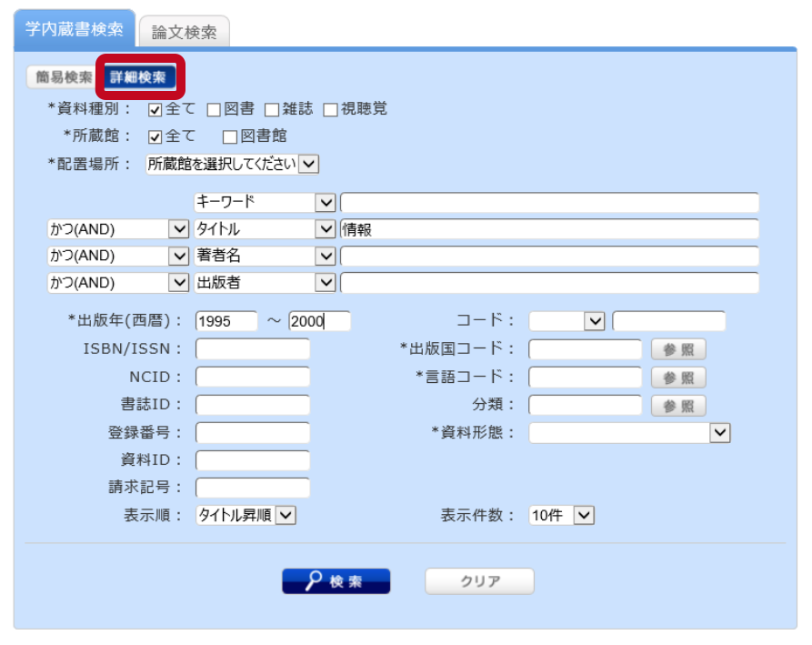The width and height of the screenshot is (812, 645).
Task: Switch to the 学内蔵書検索 tab
Action: 75,29
